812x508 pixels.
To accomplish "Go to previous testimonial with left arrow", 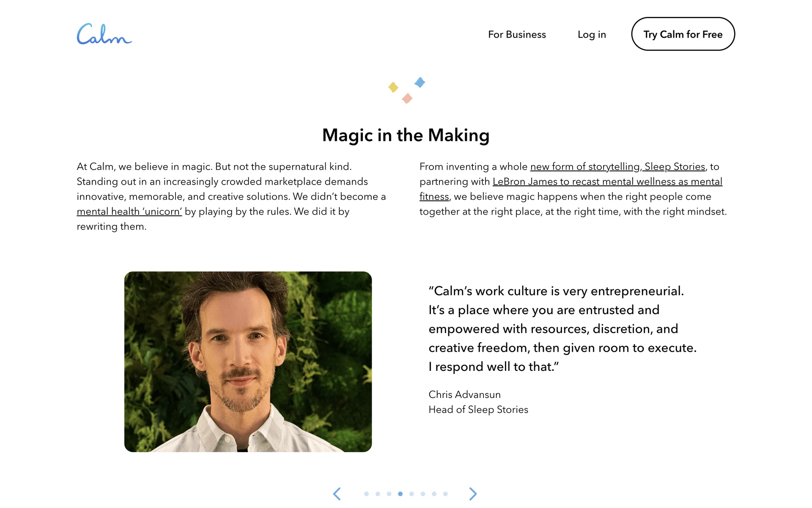I will point(337,494).
